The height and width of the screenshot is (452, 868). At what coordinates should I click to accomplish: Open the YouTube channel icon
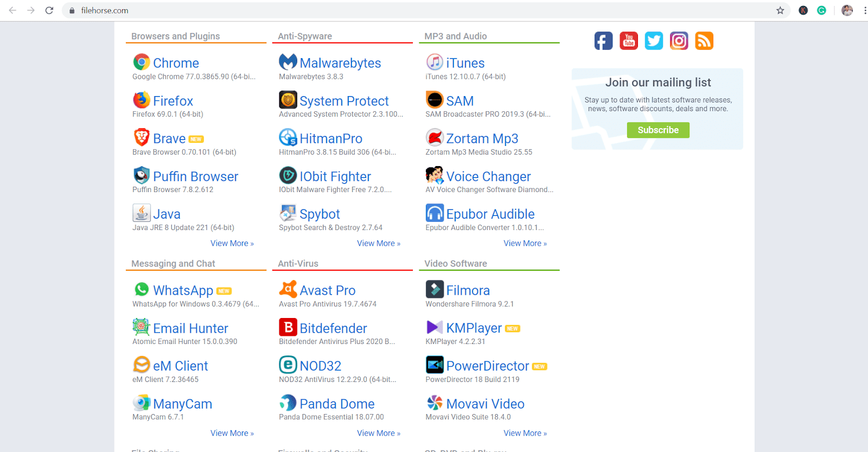click(629, 41)
